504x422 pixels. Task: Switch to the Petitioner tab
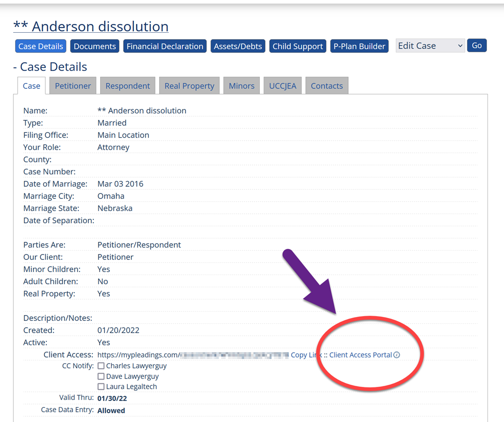point(72,85)
